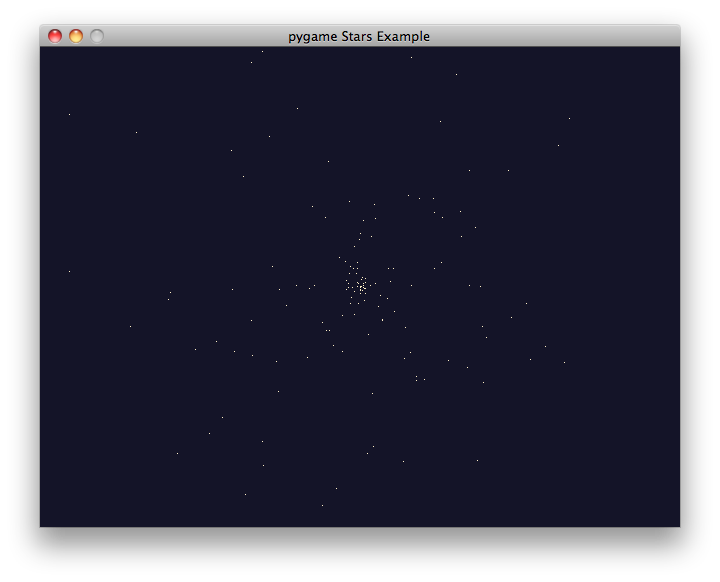
Task: Close the pygame Stars Example window
Action: (x=55, y=36)
